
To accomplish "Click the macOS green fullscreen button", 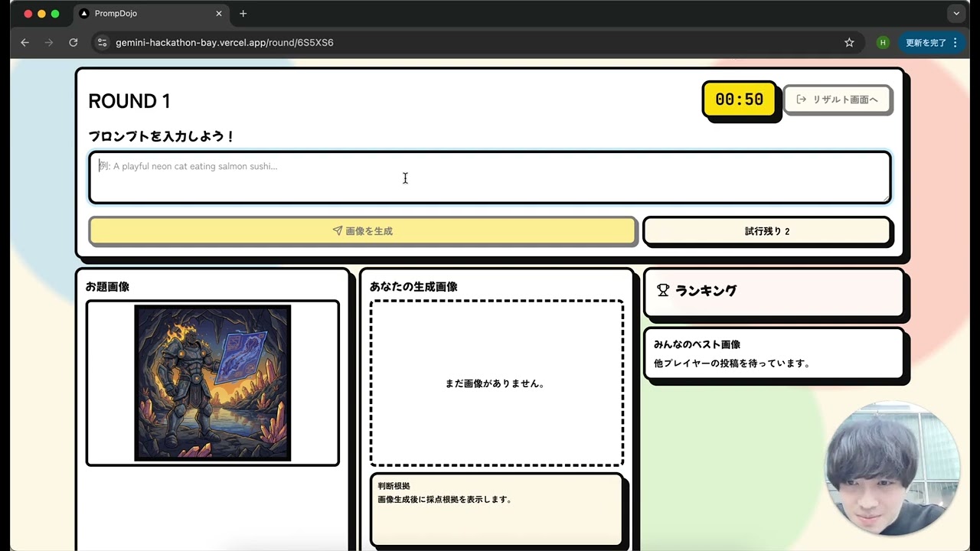I will click(x=55, y=14).
